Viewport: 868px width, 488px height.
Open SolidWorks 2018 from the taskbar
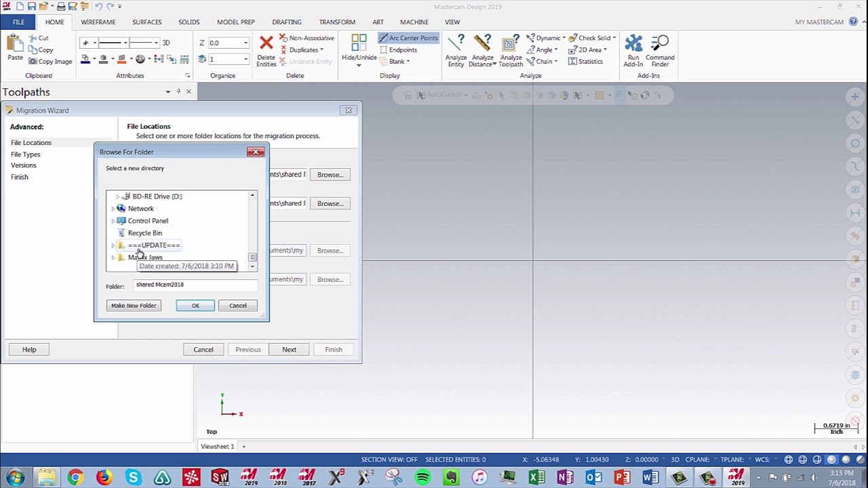pyautogui.click(x=220, y=478)
